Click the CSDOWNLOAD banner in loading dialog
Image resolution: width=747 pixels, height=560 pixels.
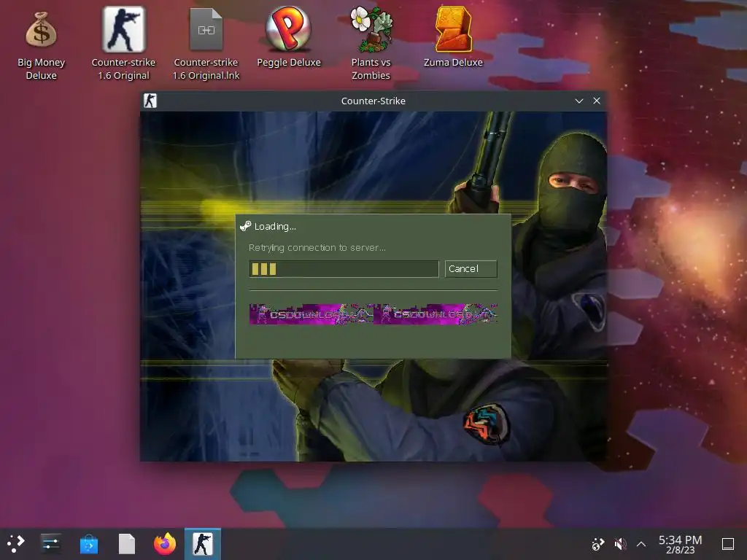click(373, 314)
